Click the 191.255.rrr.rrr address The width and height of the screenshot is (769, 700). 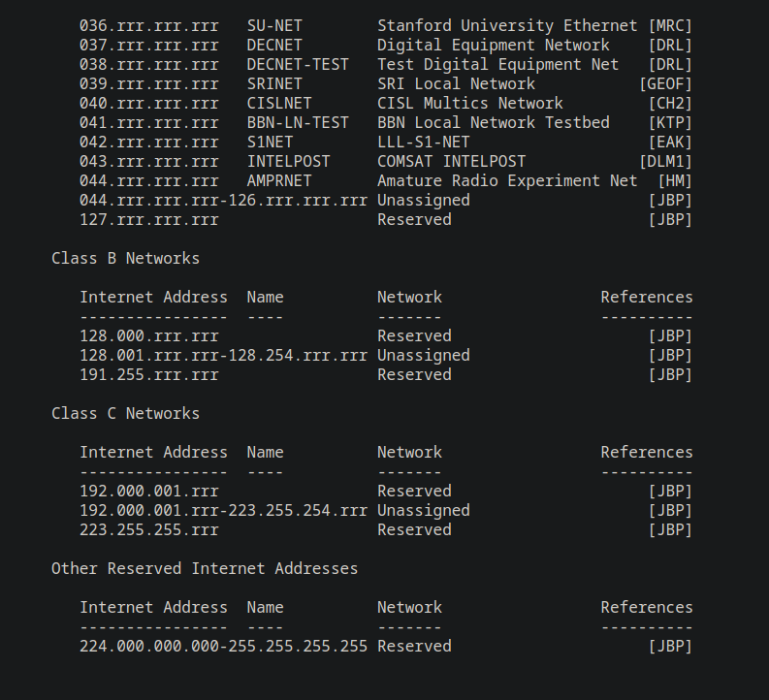click(149, 374)
